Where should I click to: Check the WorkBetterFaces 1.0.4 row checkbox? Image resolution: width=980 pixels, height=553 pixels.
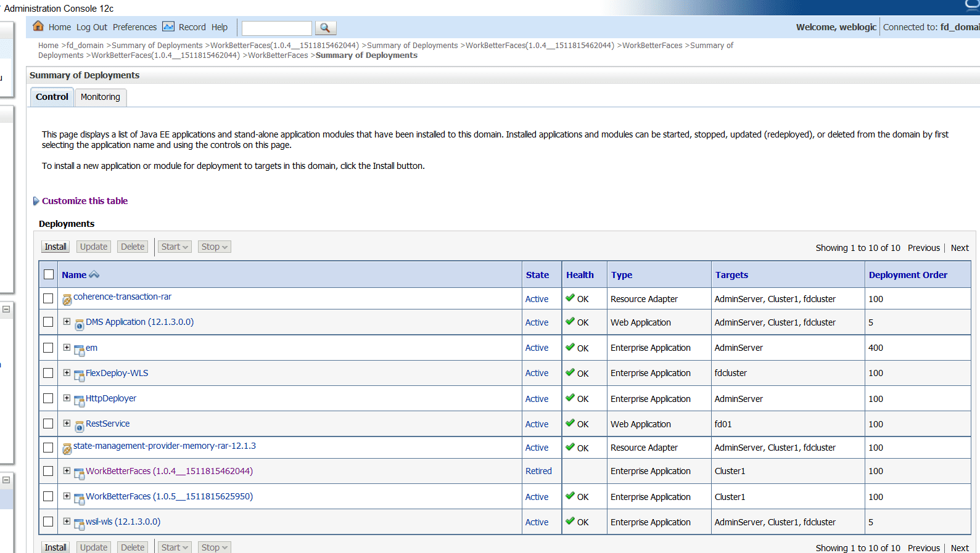(x=48, y=471)
